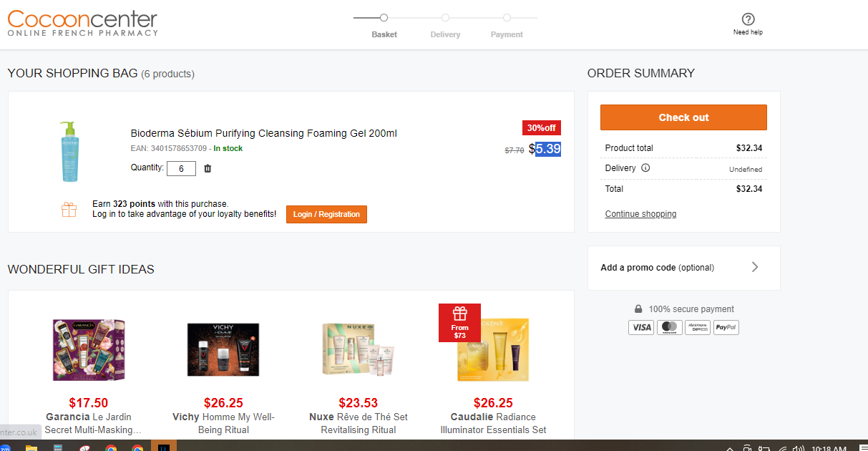
Task: Click the padlock secure payment icon
Action: (x=638, y=309)
